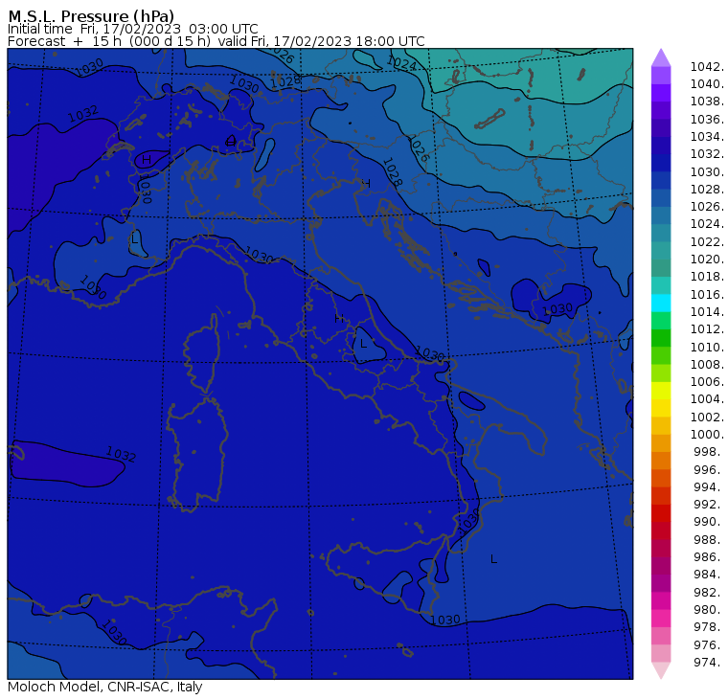Click the '1034.' legend label
Image resolution: width=728 pixels, height=700 pixels.
click(x=707, y=137)
